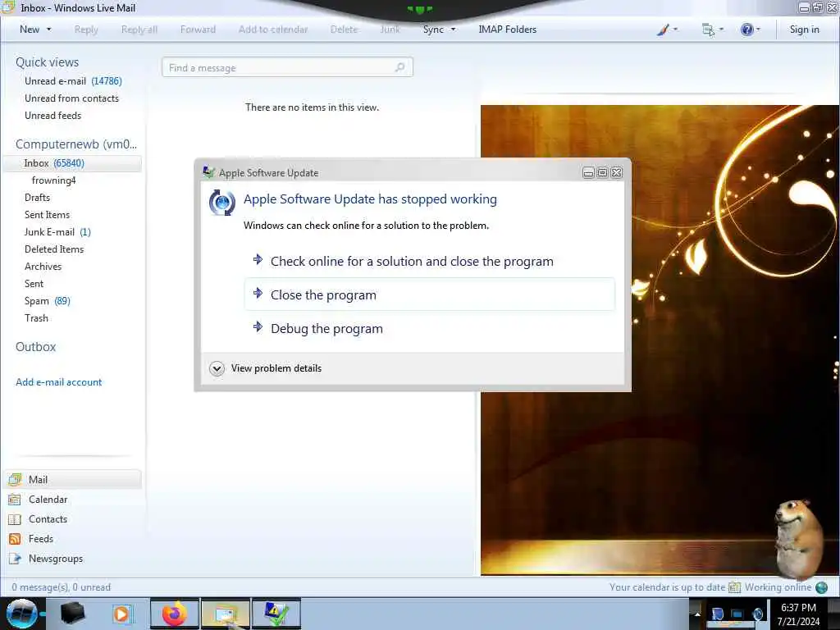
Task: Click the Find a message search box
Action: (x=287, y=67)
